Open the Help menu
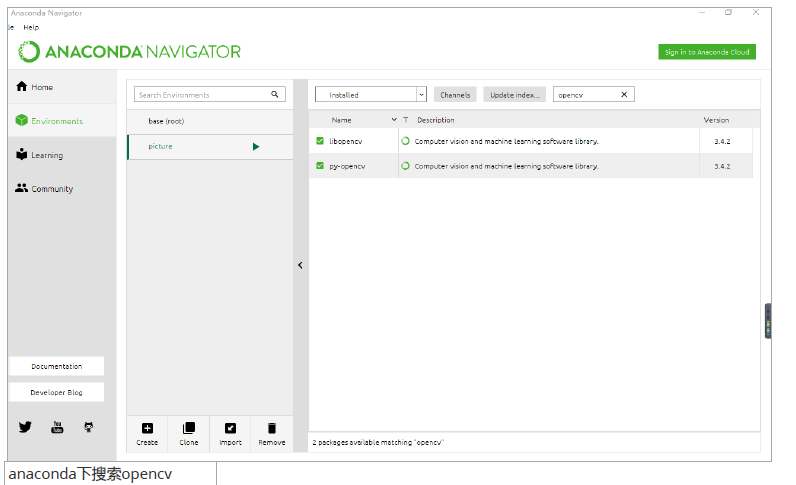The image size is (796, 485). coord(31,27)
